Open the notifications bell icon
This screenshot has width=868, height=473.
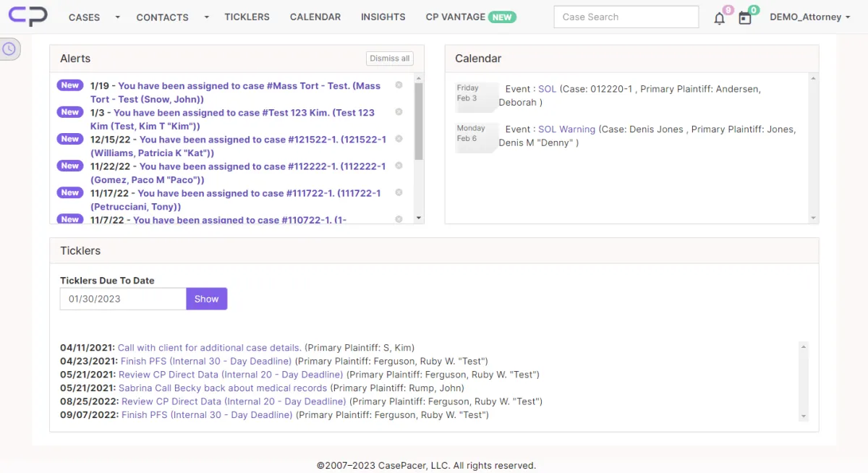(x=719, y=19)
